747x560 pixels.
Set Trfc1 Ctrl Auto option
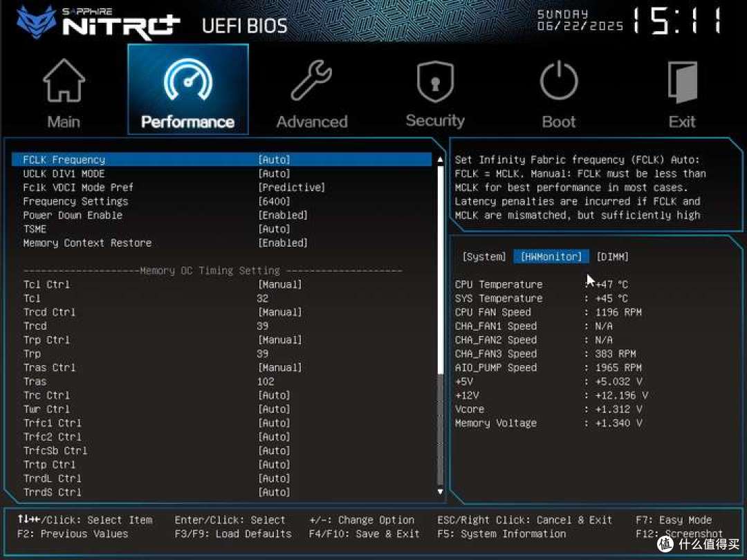(275, 422)
